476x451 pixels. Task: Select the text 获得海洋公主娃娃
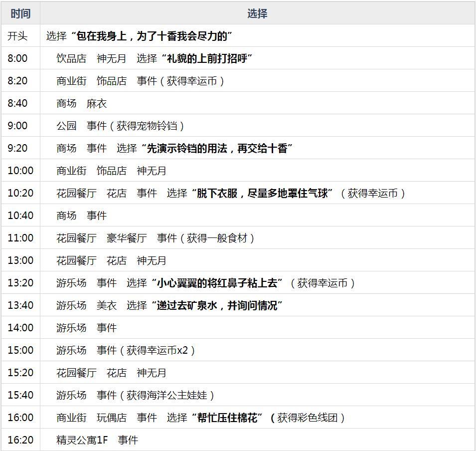click(166, 396)
